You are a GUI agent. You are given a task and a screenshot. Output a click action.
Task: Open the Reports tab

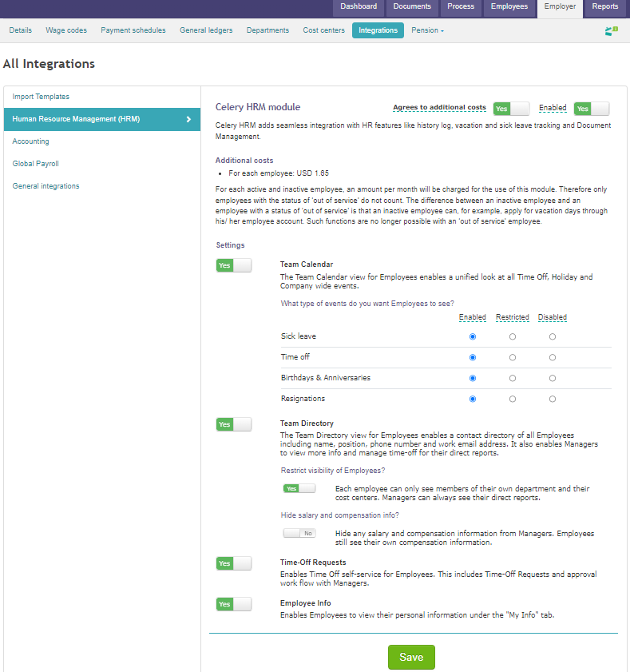point(604,7)
